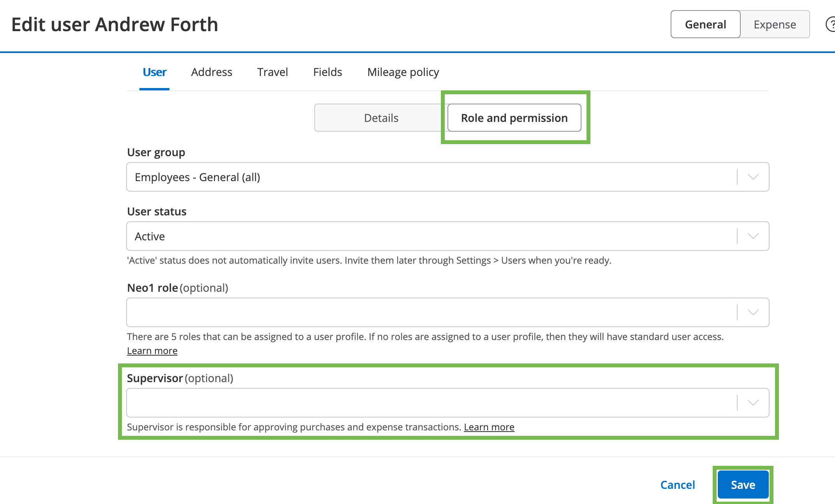Open the Supervisor dropdown chevron
The height and width of the screenshot is (504, 835).
pyautogui.click(x=753, y=403)
